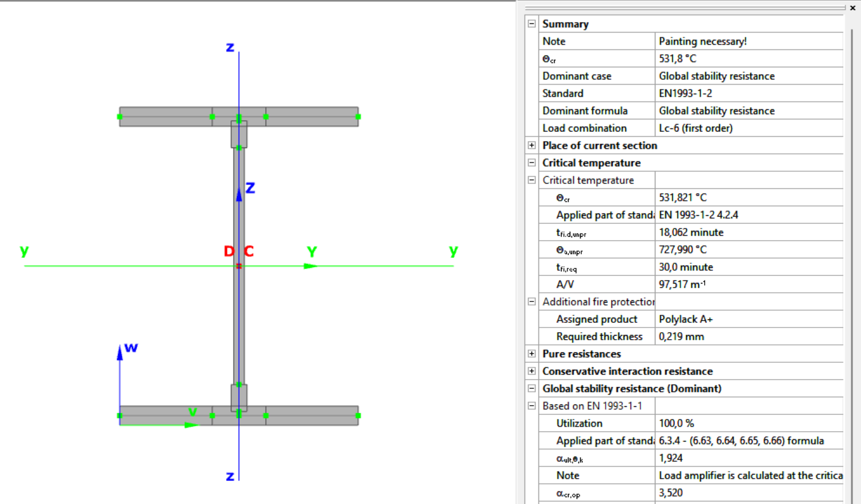Click the Assigned product Polylack A+ value

tap(748, 319)
